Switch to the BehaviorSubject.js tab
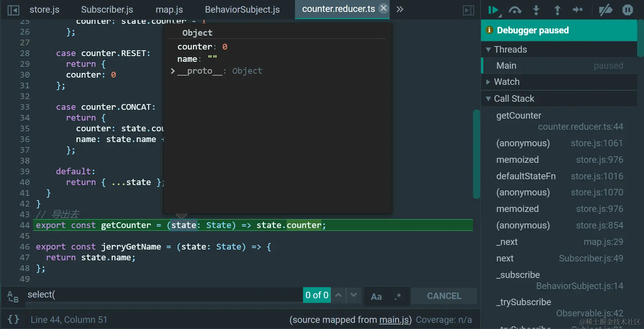The image size is (644, 329). coord(242,10)
